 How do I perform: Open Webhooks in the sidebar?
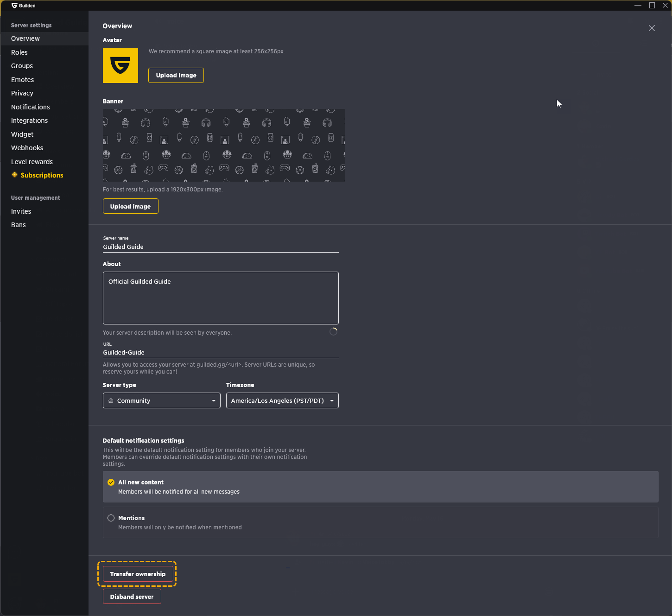point(44,148)
